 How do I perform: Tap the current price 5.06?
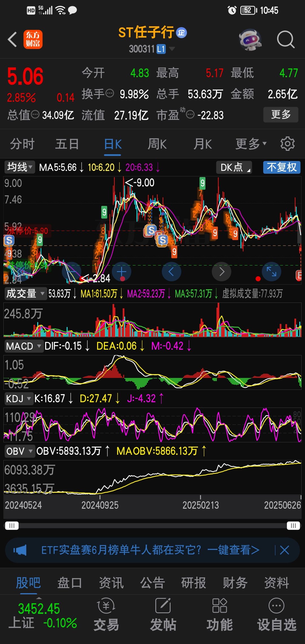pyautogui.click(x=25, y=77)
